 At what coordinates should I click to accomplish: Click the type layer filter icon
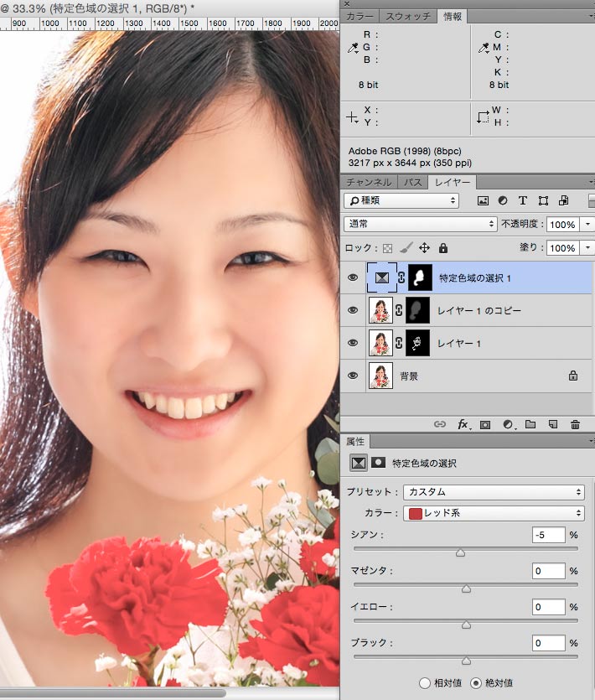click(523, 201)
